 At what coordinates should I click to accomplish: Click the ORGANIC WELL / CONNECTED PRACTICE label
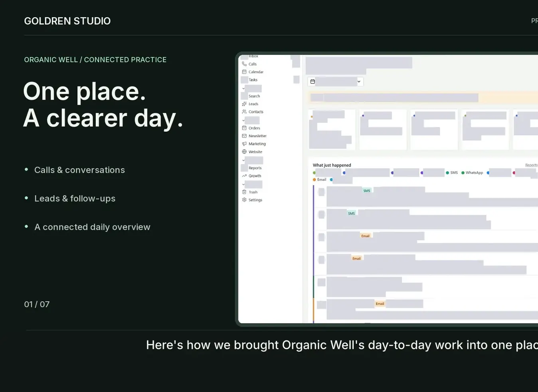point(95,59)
